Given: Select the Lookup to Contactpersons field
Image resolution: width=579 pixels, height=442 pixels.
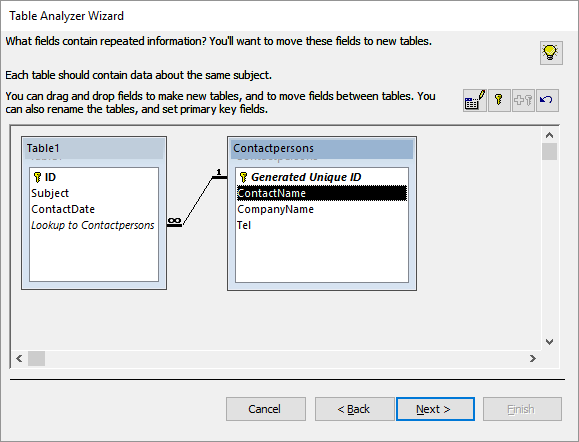Looking at the screenshot, I should coord(92,225).
